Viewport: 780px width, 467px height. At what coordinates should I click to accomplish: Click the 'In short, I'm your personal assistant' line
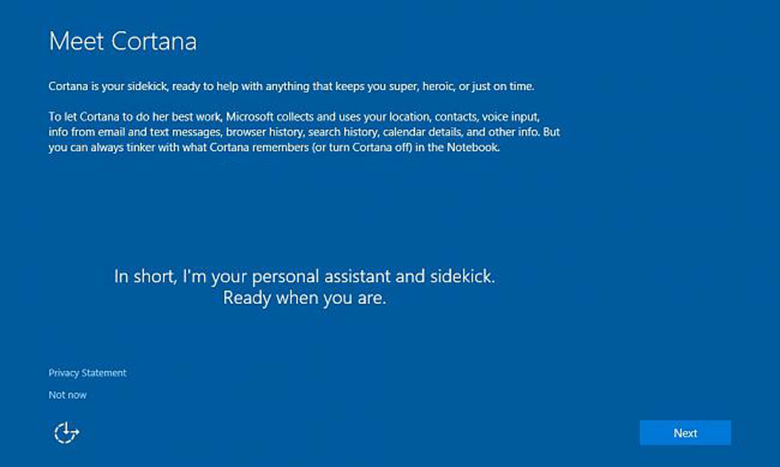click(x=303, y=275)
